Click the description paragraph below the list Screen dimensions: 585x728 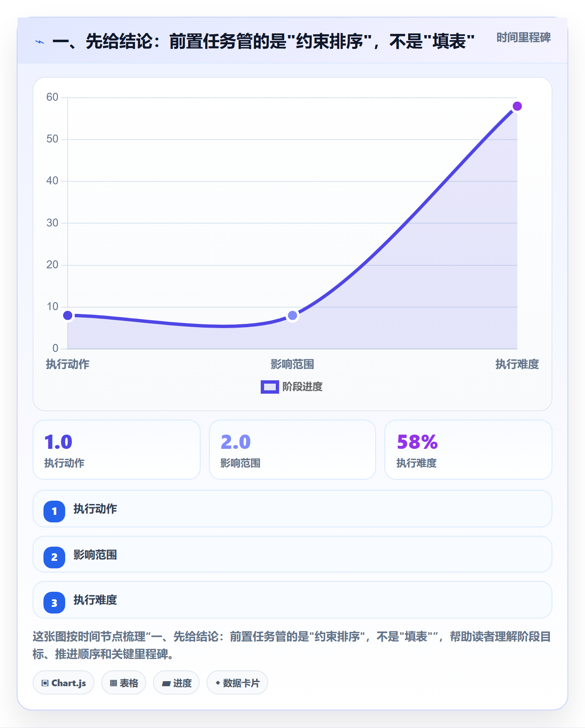[x=292, y=645]
